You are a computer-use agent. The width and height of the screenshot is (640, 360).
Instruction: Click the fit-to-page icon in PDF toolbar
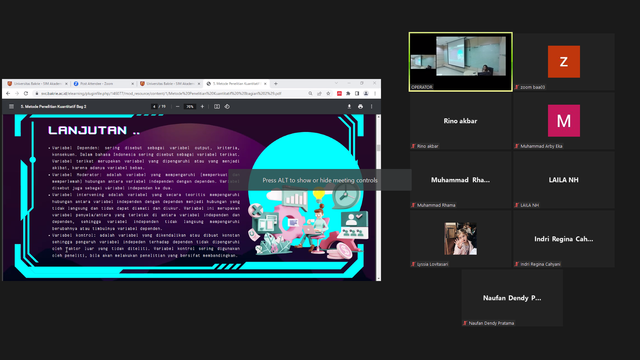(217, 107)
